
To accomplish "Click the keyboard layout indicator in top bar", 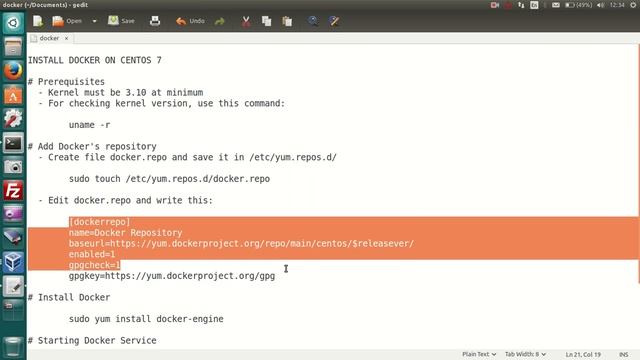I will click(x=534, y=5).
